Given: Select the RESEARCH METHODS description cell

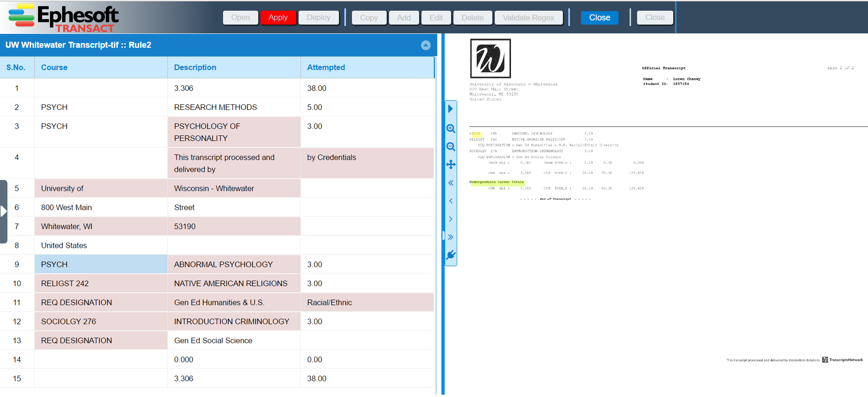Looking at the screenshot, I should click(x=234, y=107).
